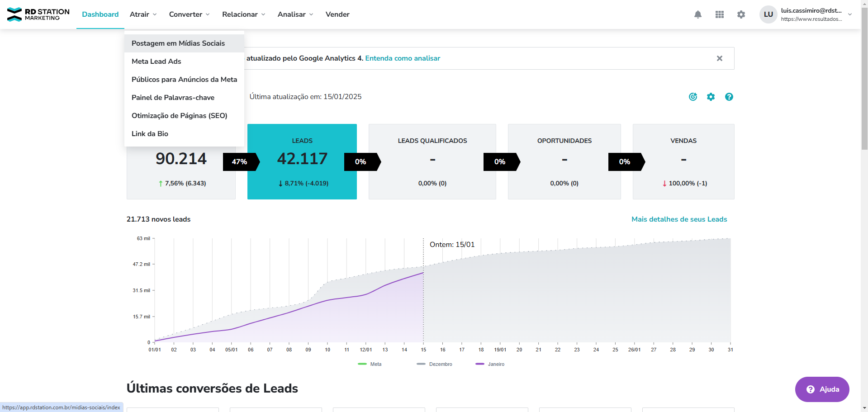Expand the Analisar dropdown menu
Image resolution: width=868 pixels, height=412 pixels.
295,14
